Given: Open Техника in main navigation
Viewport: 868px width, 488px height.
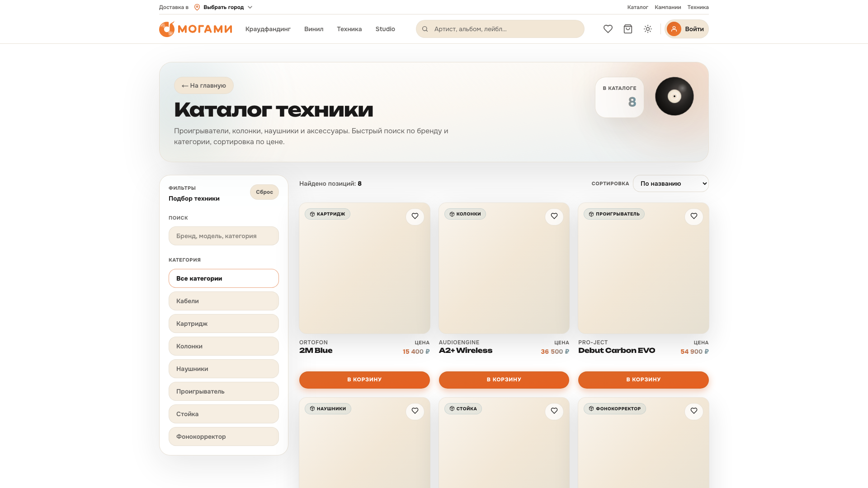Looking at the screenshot, I should [x=349, y=29].
